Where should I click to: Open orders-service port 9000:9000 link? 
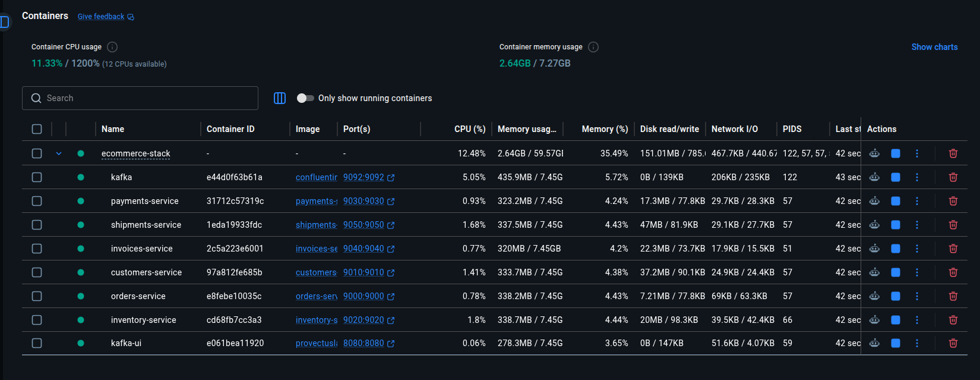[x=369, y=296]
